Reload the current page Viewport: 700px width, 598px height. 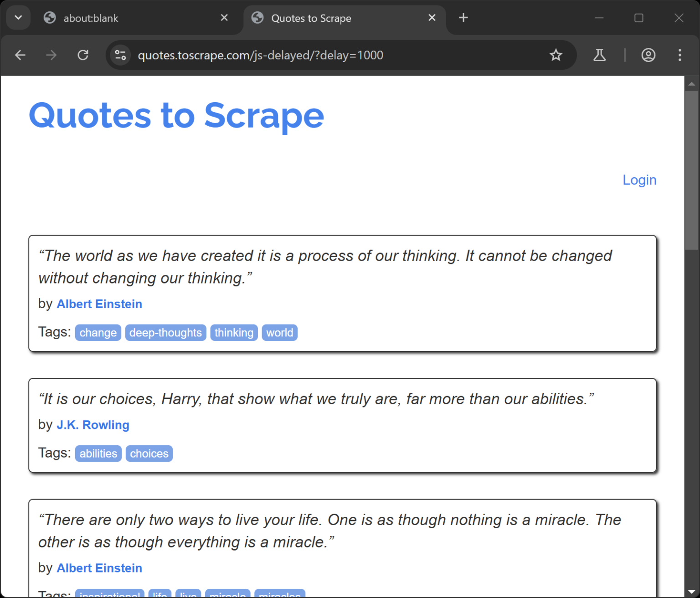click(83, 55)
